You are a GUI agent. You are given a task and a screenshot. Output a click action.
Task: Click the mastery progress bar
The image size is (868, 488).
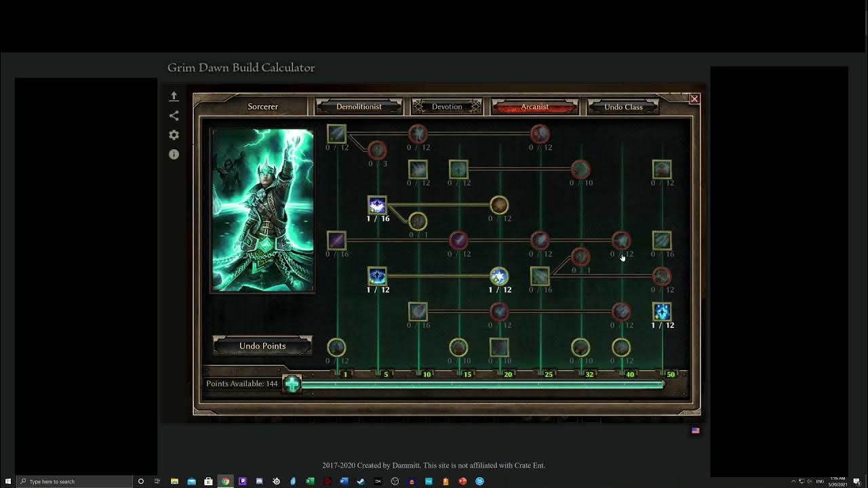click(482, 384)
